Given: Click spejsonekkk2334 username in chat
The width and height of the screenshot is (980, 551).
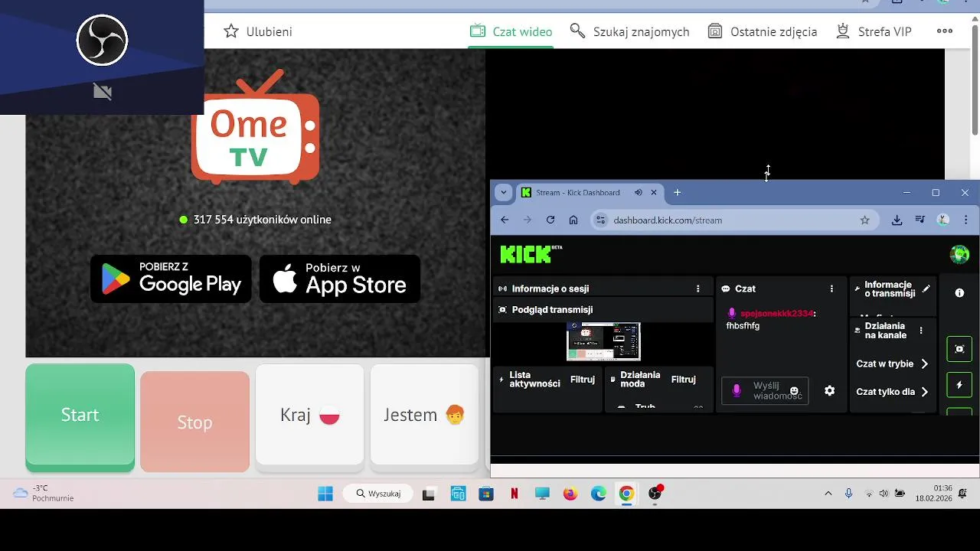Looking at the screenshot, I should (776, 313).
